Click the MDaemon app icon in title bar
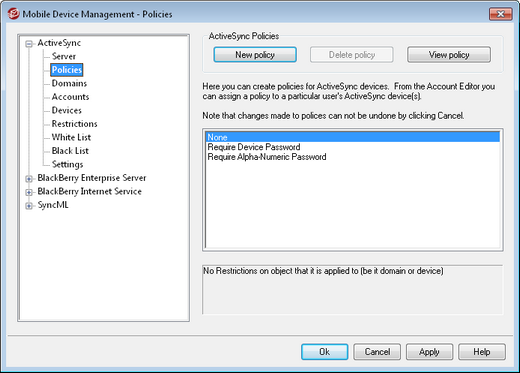 pyautogui.click(x=13, y=14)
